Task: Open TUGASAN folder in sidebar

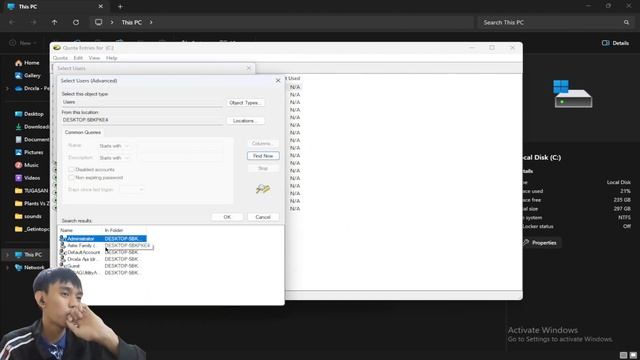Action: (31, 191)
